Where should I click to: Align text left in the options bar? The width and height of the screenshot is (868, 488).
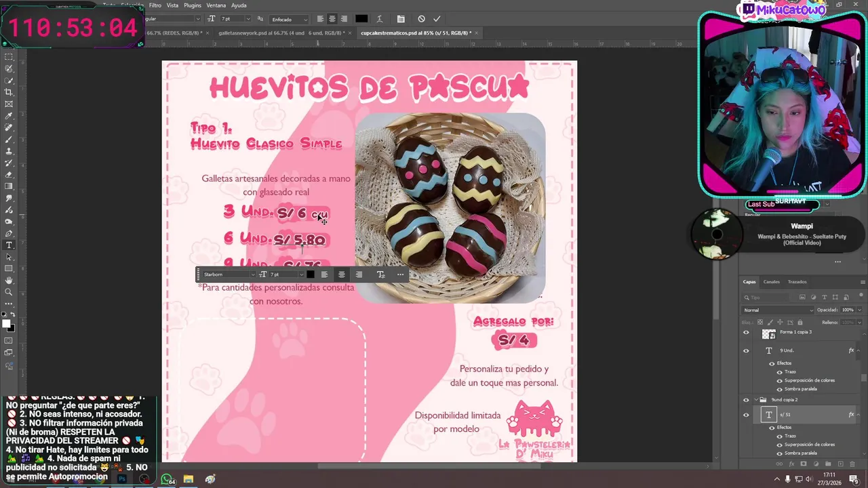click(320, 18)
